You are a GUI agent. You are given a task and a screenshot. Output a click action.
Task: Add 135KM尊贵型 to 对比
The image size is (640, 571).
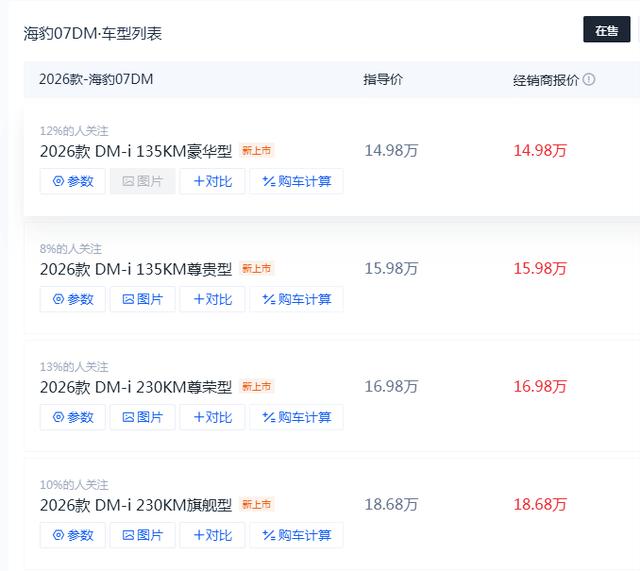coord(212,299)
